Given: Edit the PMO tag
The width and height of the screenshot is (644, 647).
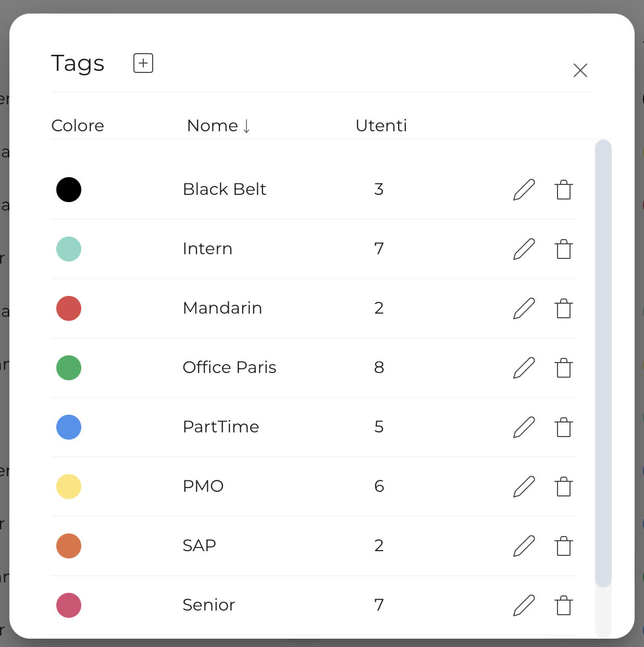Looking at the screenshot, I should [x=524, y=487].
